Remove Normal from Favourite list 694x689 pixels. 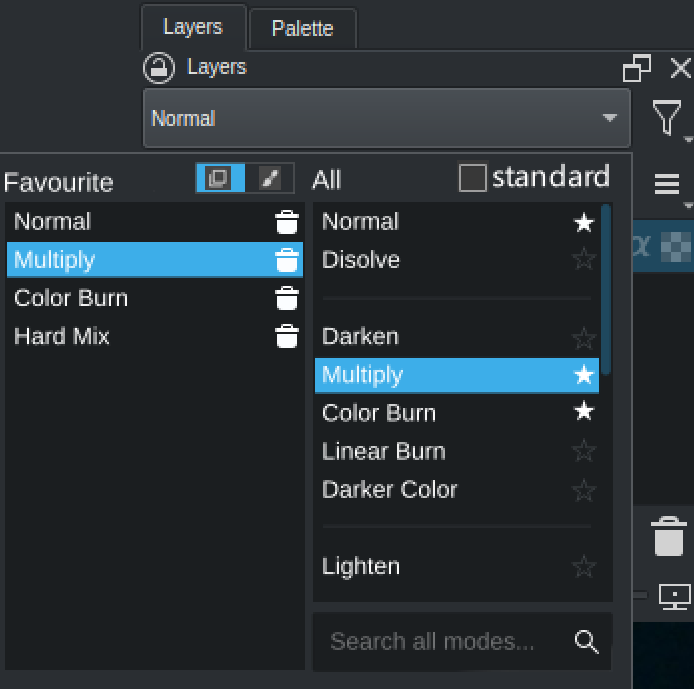pos(287,222)
